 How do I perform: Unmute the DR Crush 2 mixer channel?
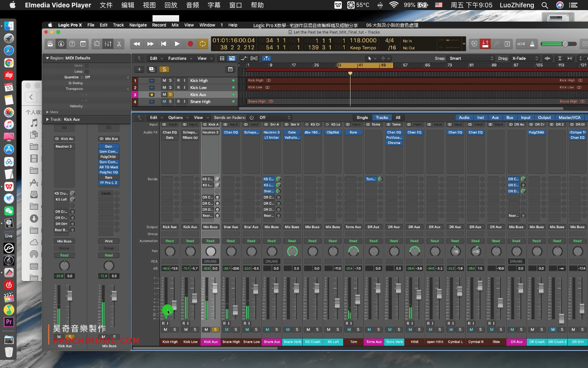553,329
